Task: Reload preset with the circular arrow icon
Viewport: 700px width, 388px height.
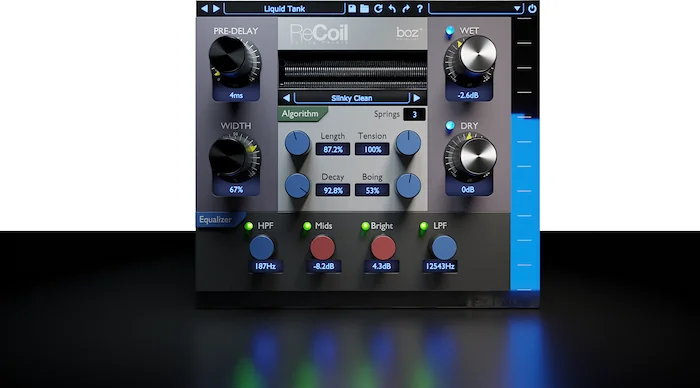Action: 378,8
